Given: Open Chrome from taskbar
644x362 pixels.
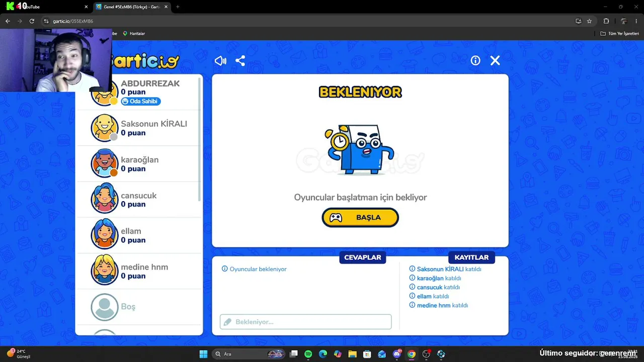Looking at the screenshot, I should coord(412,354).
